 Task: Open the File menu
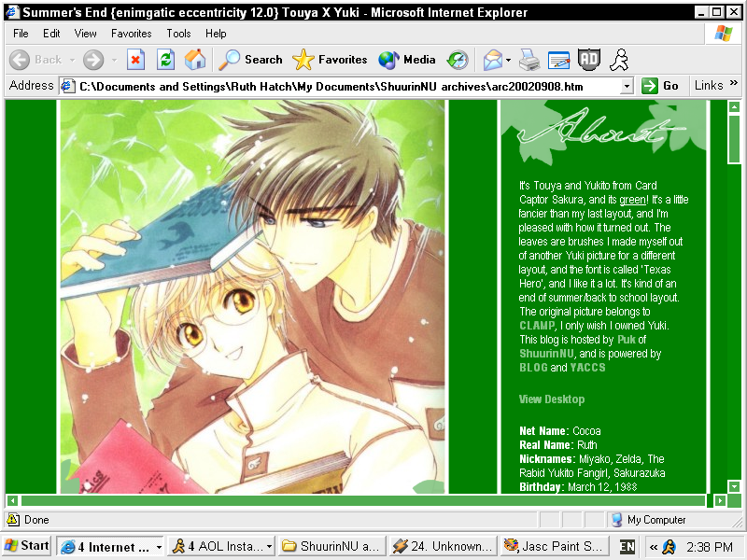pos(21,34)
